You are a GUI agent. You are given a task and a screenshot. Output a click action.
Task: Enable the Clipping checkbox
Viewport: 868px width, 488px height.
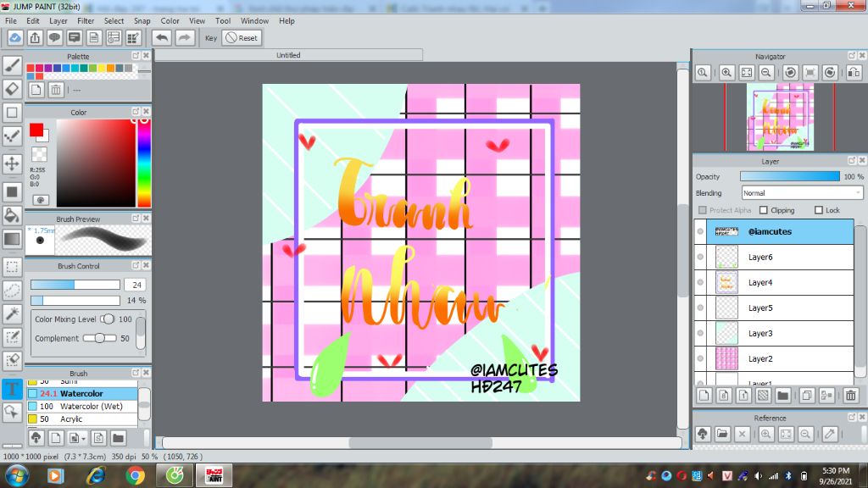click(x=764, y=210)
